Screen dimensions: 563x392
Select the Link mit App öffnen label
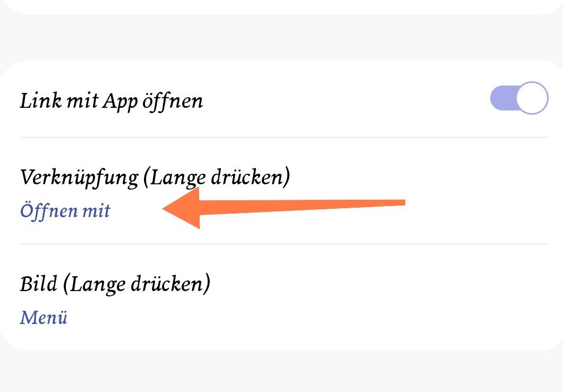point(111,101)
